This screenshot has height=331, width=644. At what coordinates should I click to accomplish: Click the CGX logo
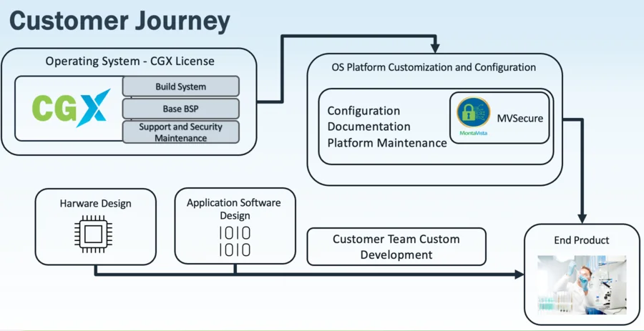tap(72, 108)
